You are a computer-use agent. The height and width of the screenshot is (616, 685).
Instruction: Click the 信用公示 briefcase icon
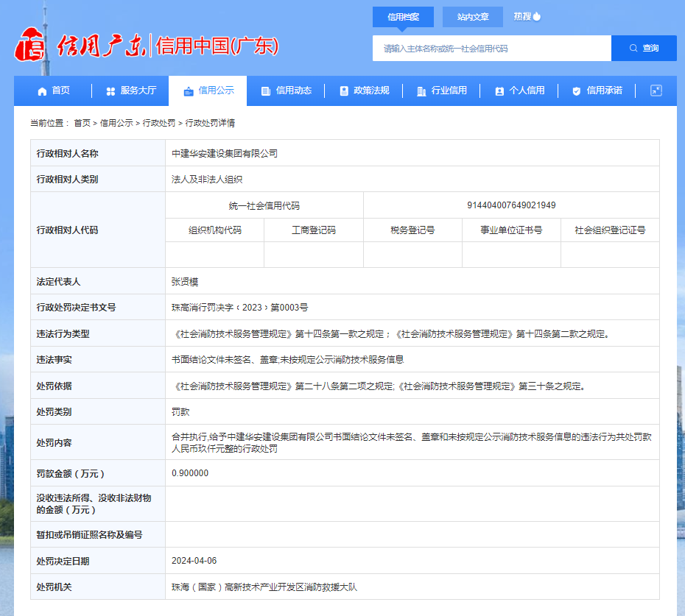pyautogui.click(x=189, y=91)
